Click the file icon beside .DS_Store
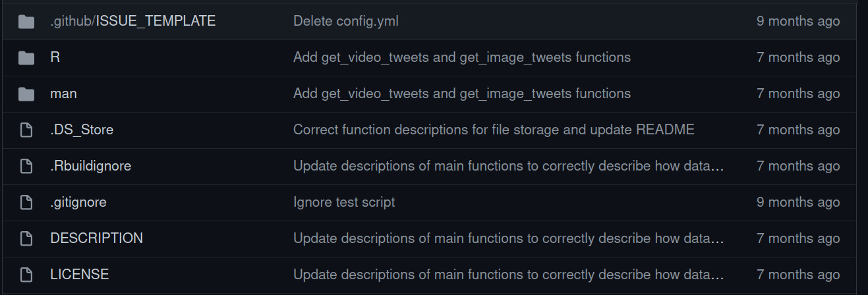This screenshot has width=868, height=295. (x=26, y=130)
